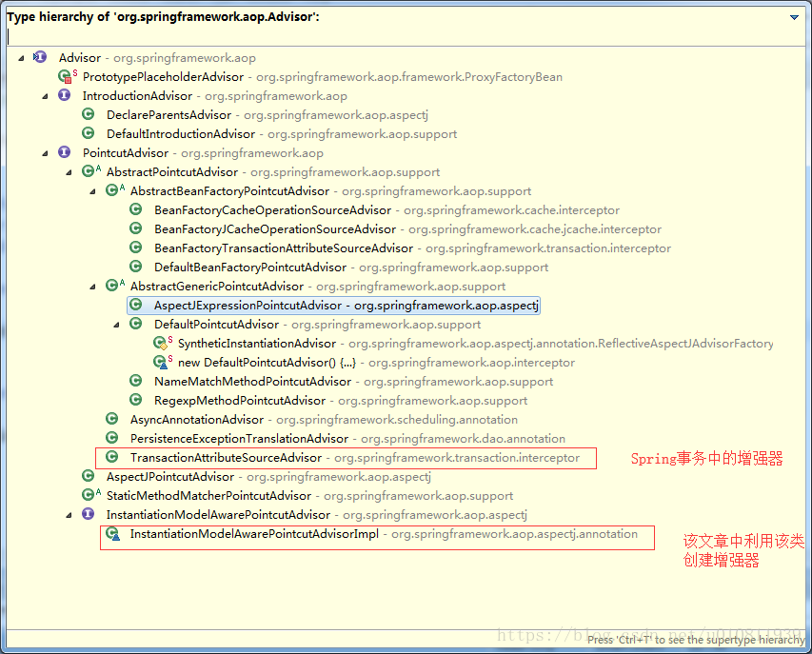Select RegexpMethodPointcutAdvisor entry
The height and width of the screenshot is (654, 812).
(x=341, y=401)
